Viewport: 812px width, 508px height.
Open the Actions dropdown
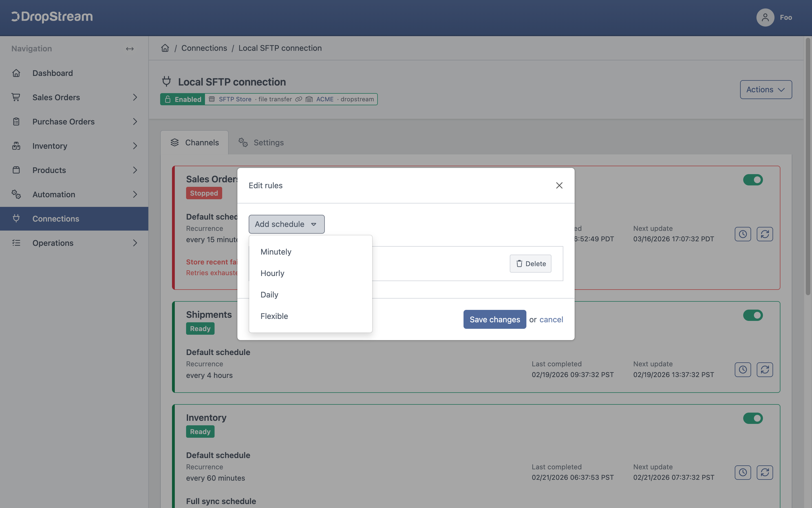[x=766, y=90]
